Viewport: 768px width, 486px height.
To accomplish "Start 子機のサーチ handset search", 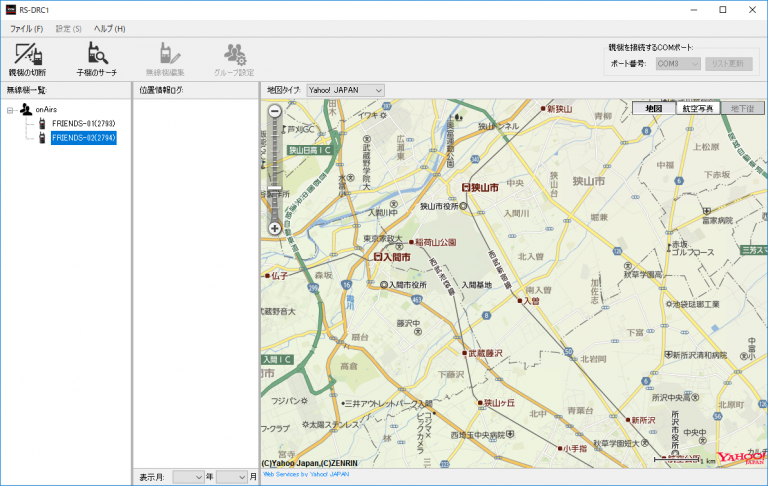I will pyautogui.click(x=97, y=59).
